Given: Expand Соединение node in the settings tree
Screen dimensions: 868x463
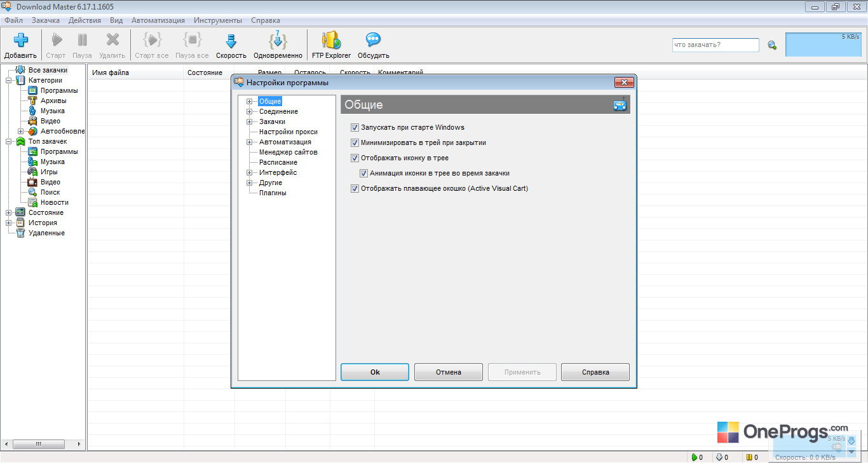Looking at the screenshot, I should [x=250, y=111].
